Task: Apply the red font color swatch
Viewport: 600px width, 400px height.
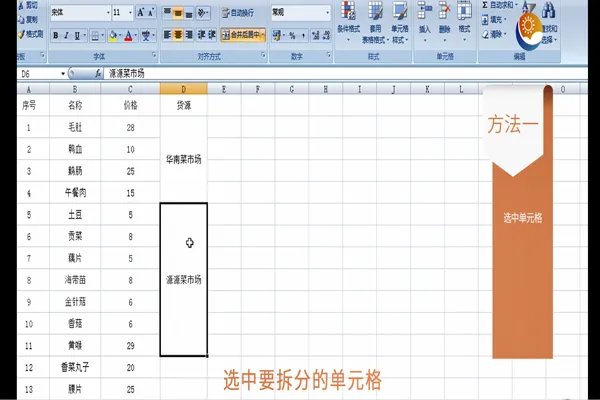Action: pyautogui.click(x=129, y=36)
